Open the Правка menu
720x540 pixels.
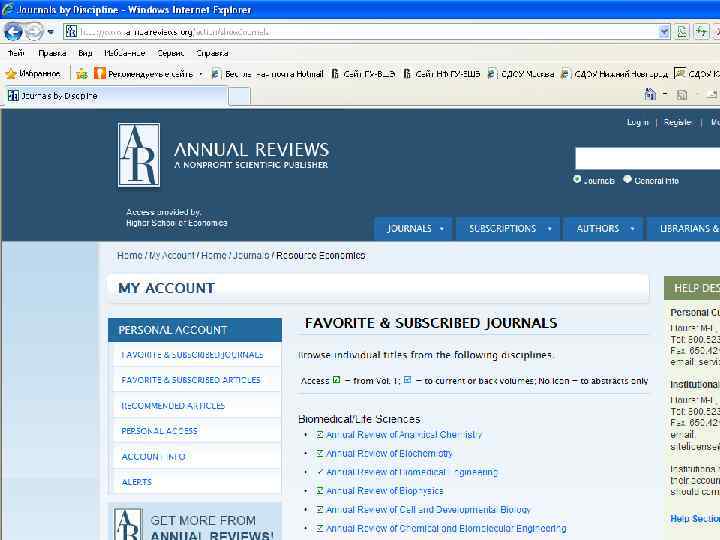(x=52, y=53)
